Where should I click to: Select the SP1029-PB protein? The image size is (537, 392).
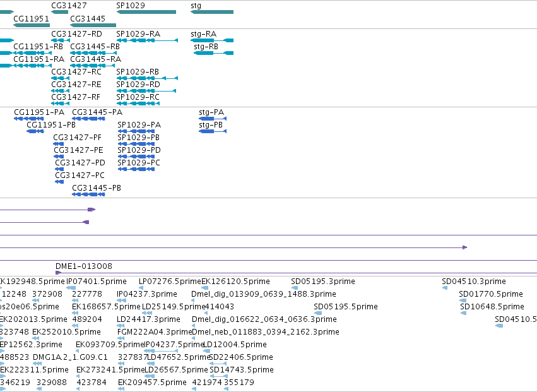tap(138, 138)
